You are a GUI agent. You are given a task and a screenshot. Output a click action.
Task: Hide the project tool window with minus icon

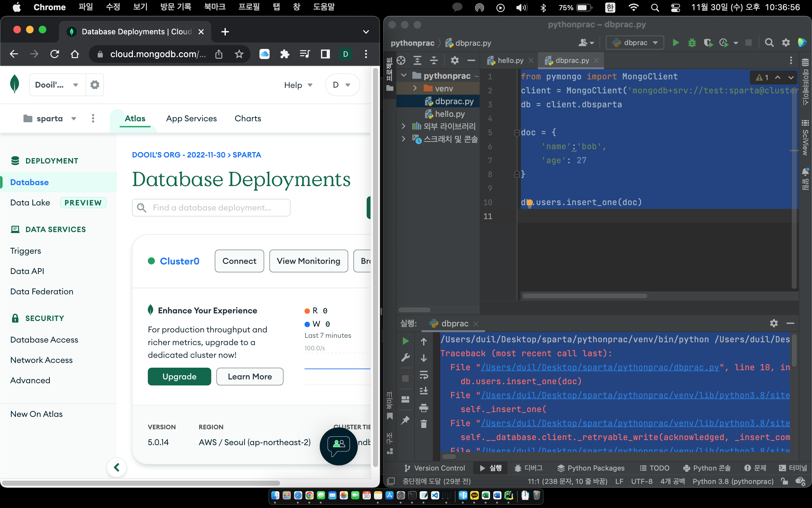tap(471, 60)
